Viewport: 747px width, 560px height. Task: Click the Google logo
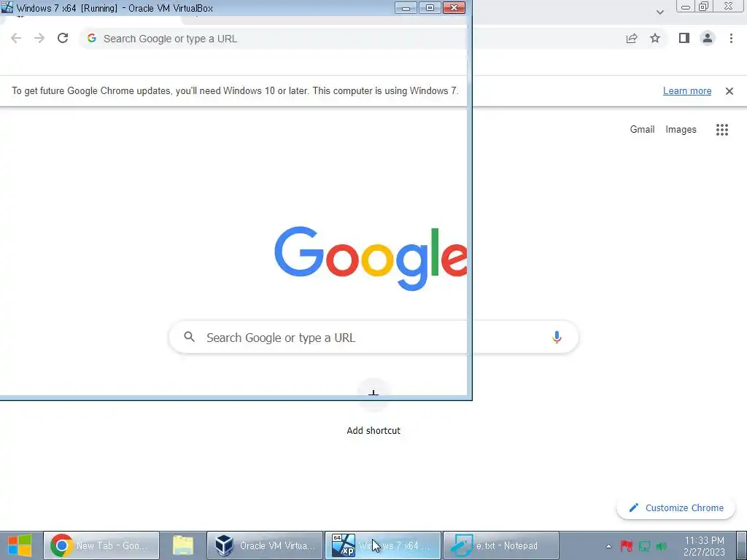[371, 257]
